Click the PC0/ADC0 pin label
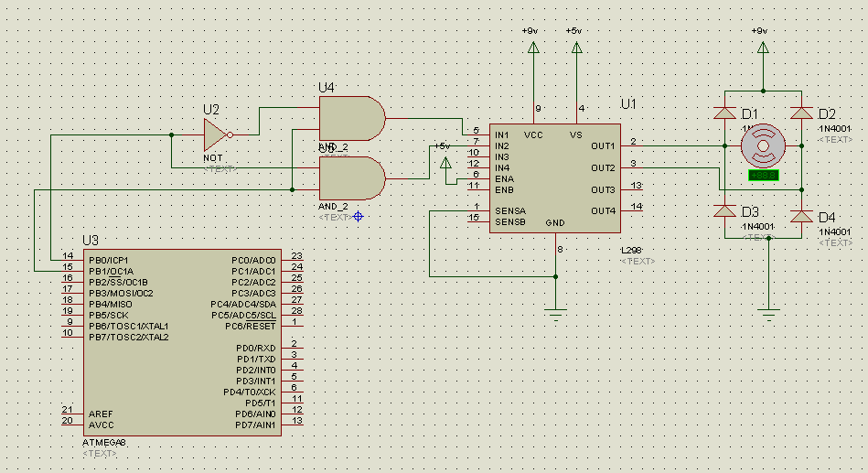868x473 pixels. 253,261
